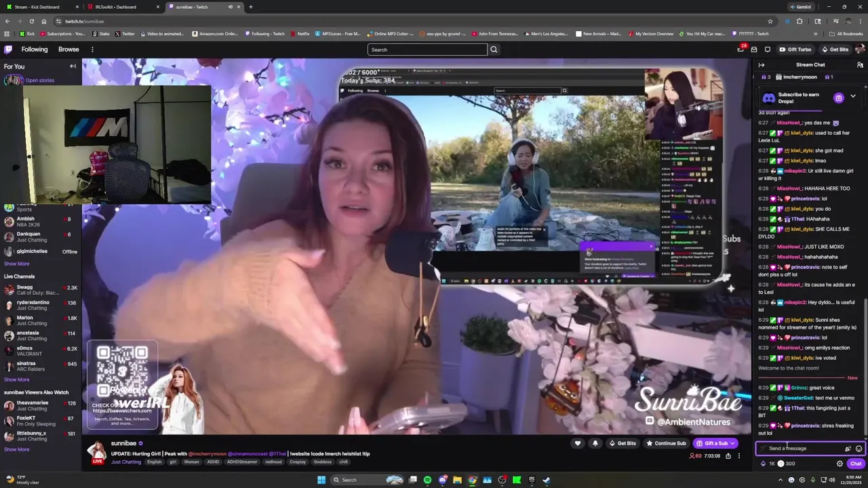
Task: Open chat settings gear
Action: click(840, 464)
